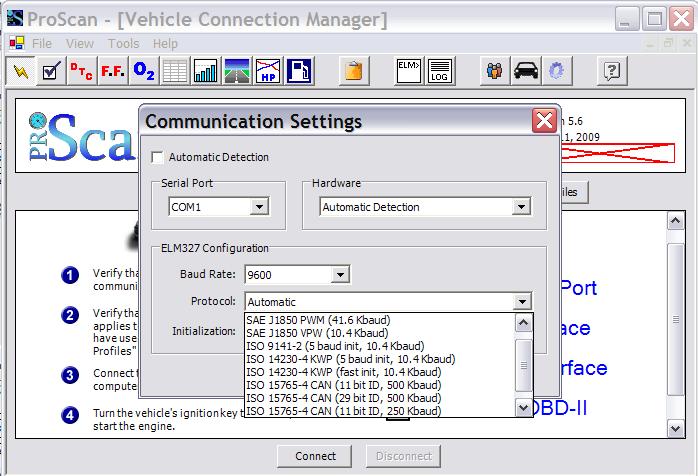This screenshot has width=698, height=476.
Task: Minimize the ProScan window
Action: coord(626,19)
